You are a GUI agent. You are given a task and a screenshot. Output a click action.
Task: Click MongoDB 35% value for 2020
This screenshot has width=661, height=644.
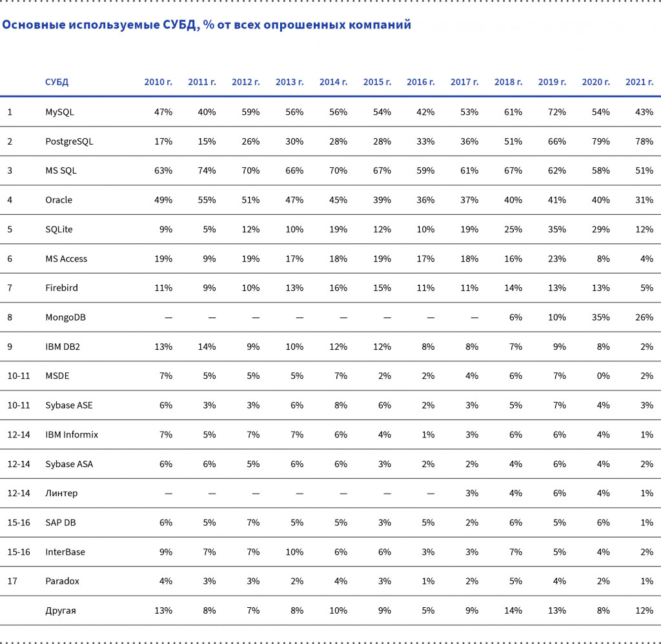[x=600, y=317]
